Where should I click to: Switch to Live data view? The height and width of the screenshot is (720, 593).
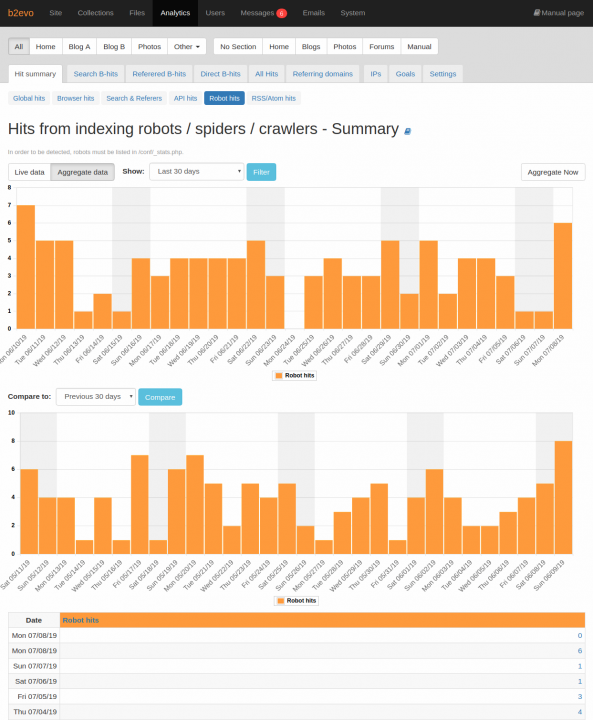[x=29, y=172]
